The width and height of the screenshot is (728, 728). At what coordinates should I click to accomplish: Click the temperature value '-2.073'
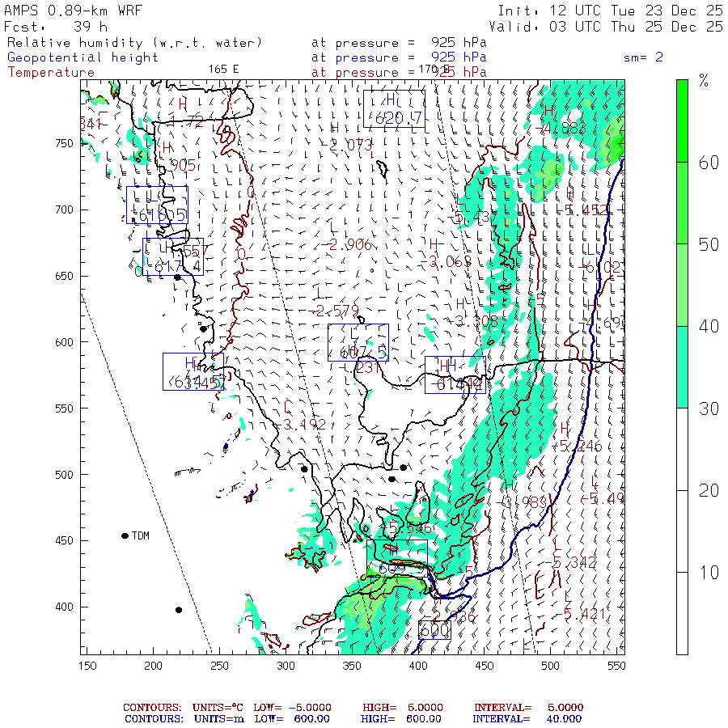[346, 145]
